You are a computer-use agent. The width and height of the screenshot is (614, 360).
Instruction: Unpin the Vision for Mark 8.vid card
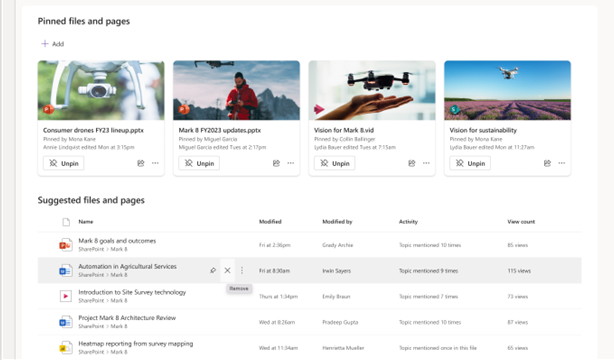[x=334, y=163]
